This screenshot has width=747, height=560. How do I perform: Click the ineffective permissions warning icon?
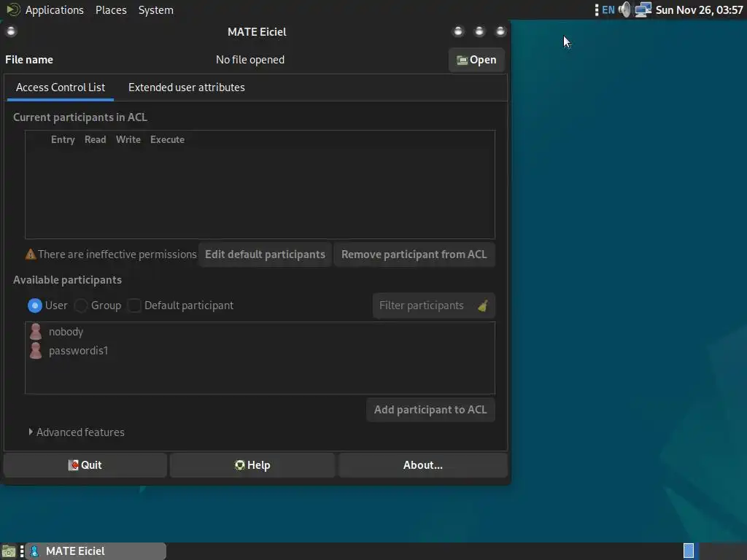31,254
